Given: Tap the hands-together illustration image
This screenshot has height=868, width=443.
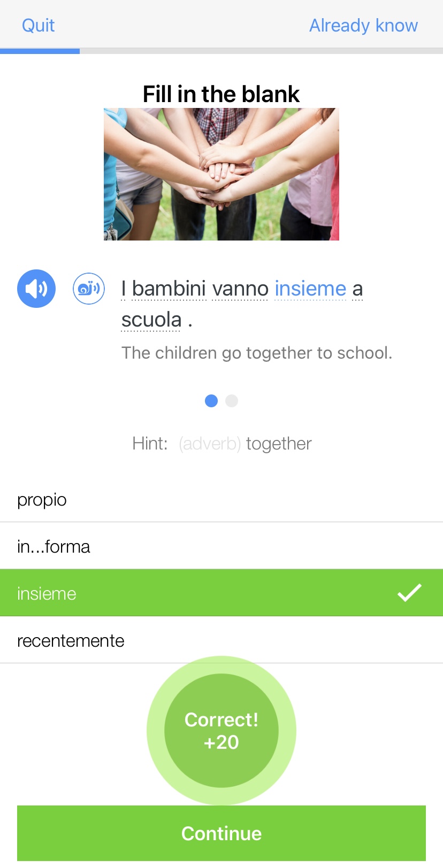Looking at the screenshot, I should pyautogui.click(x=222, y=174).
